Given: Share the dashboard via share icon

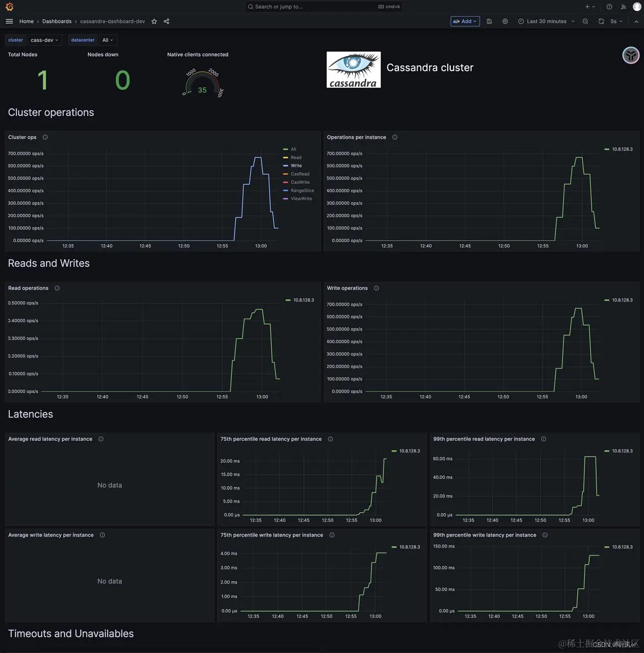Looking at the screenshot, I should 166,21.
